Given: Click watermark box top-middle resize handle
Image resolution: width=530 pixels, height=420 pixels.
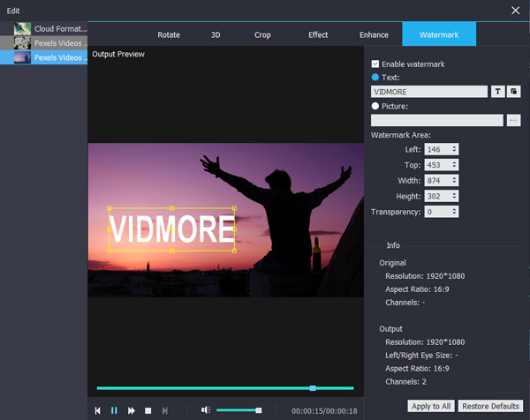Looking at the screenshot, I should tap(171, 208).
